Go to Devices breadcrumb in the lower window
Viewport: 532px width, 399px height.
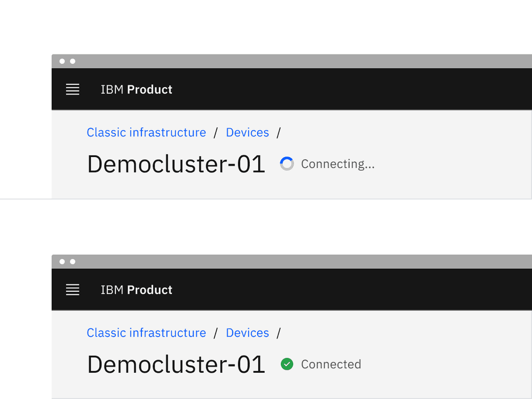(x=247, y=333)
